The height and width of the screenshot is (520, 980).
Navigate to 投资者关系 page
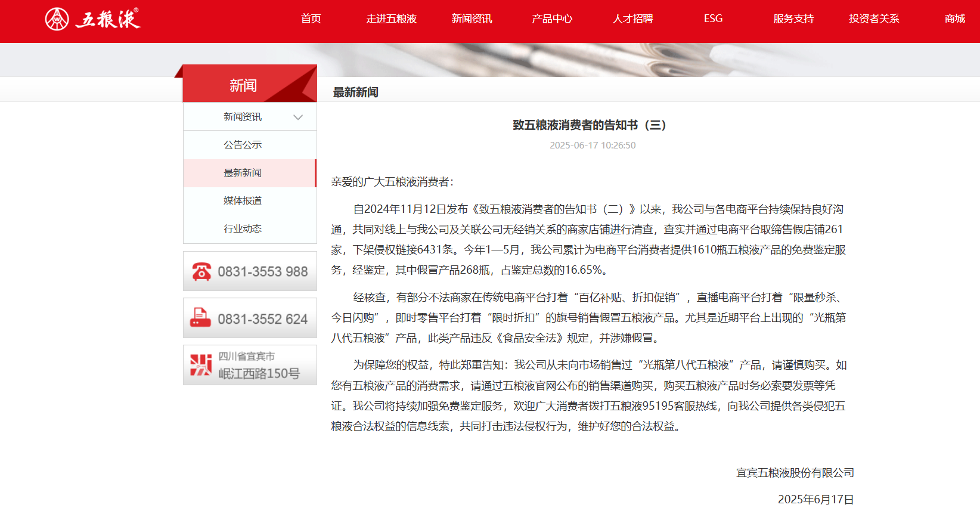pos(874,19)
